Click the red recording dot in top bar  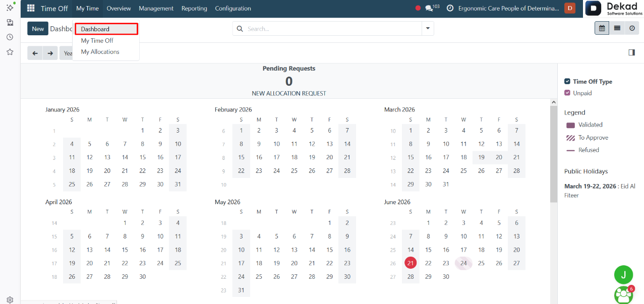pos(418,8)
